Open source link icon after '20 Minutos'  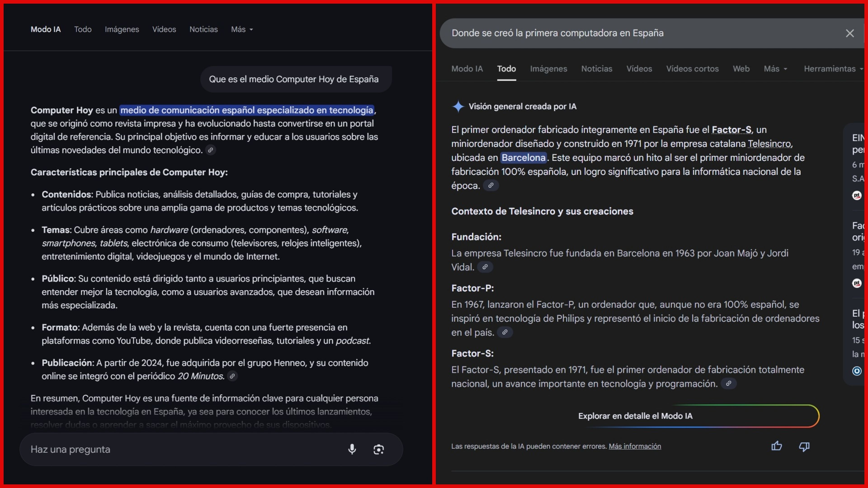[232, 376]
